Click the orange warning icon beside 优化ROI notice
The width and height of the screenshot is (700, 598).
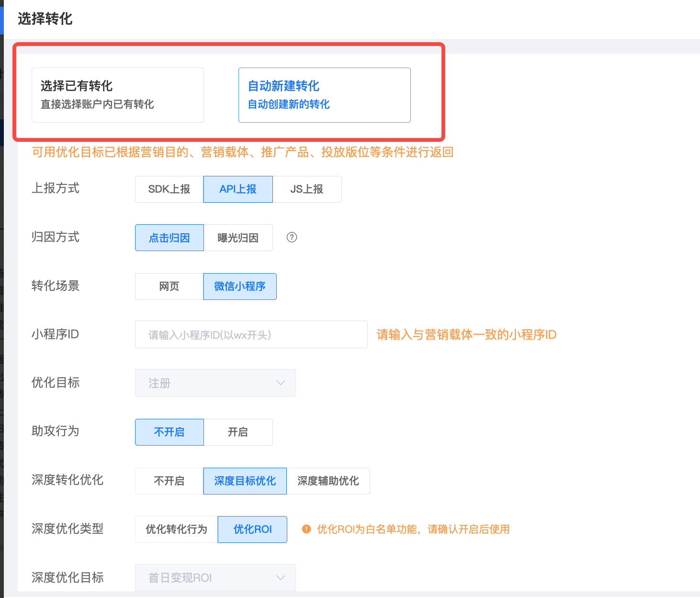[x=306, y=529]
